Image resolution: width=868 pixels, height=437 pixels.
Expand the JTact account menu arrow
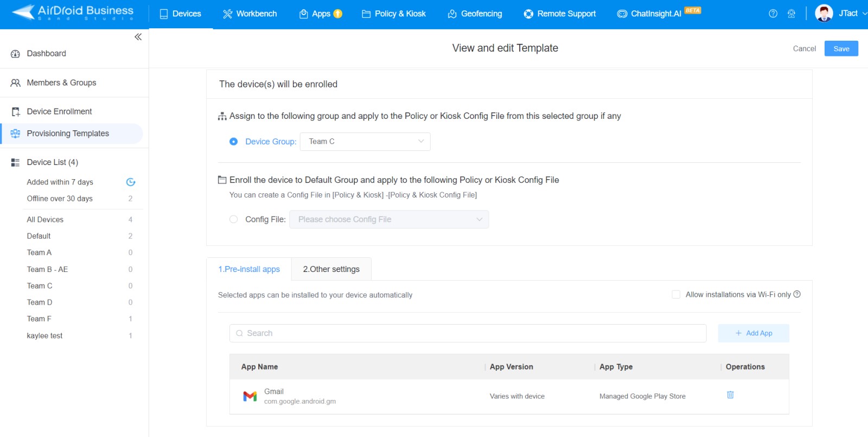(x=865, y=14)
